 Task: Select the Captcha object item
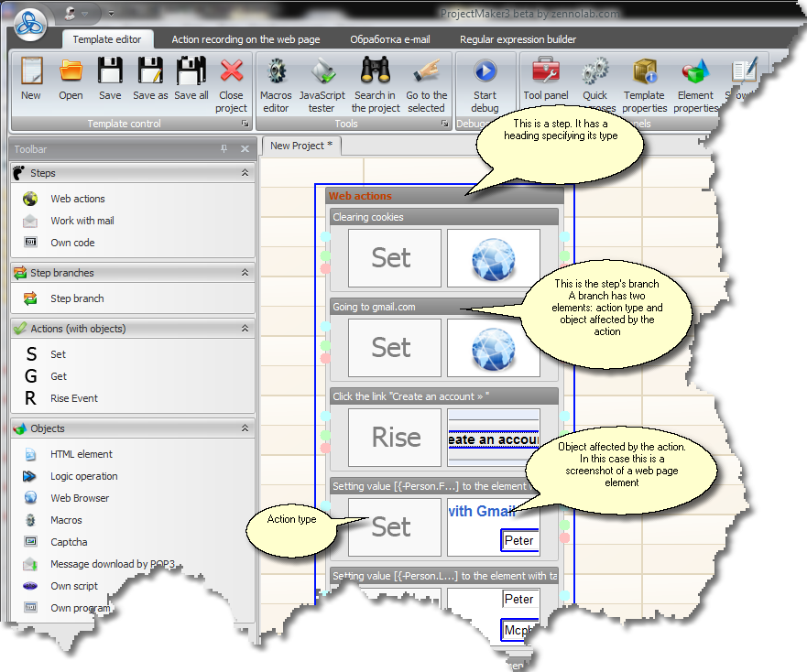pyautogui.click(x=69, y=542)
